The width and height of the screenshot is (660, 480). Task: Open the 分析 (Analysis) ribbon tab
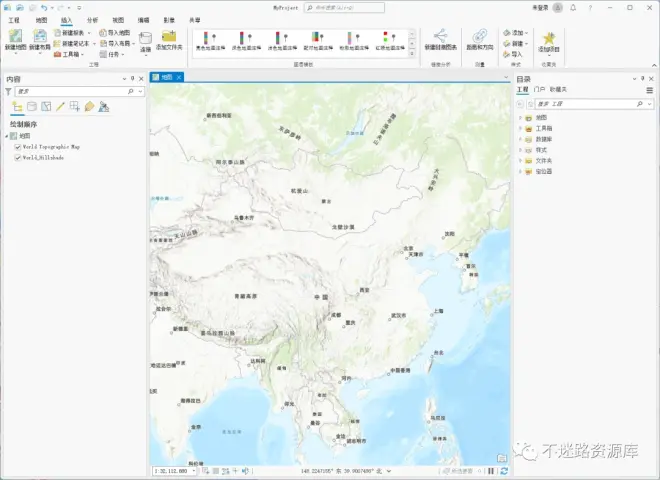point(92,19)
